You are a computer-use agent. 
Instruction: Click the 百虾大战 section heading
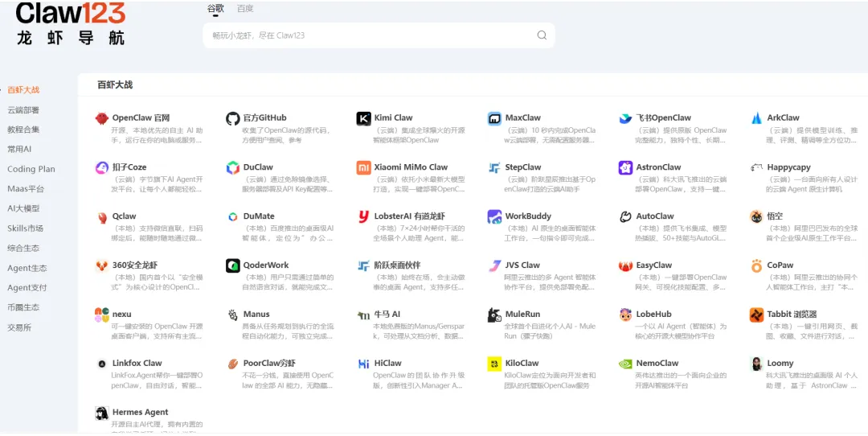115,84
